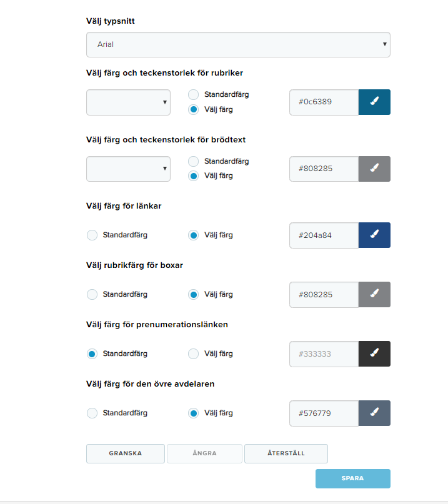Click the GRANSKA button
Image resolution: width=448 pixels, height=504 pixels.
tap(126, 453)
